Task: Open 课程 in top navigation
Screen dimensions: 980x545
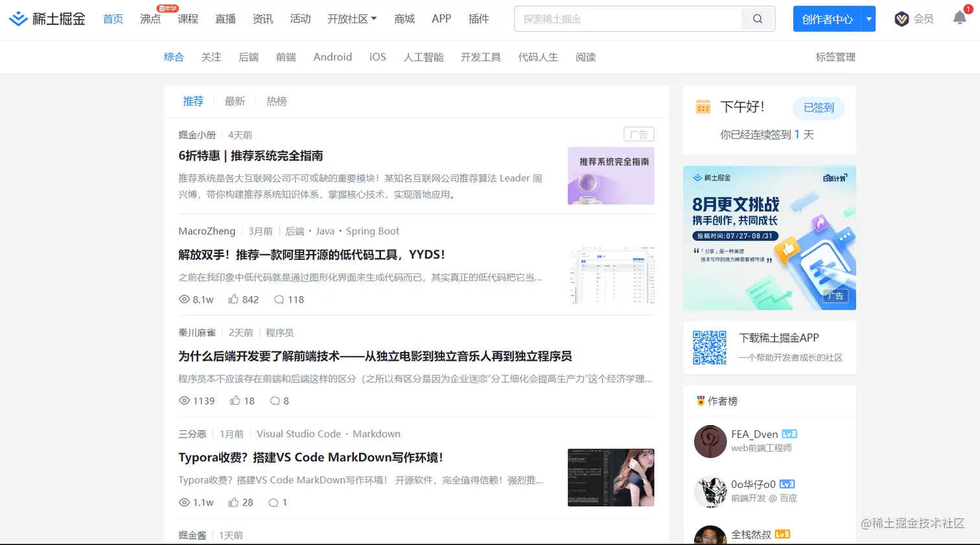Action: click(188, 19)
